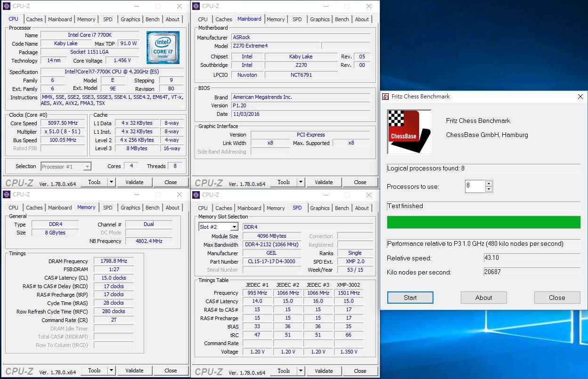Click Close button in the Processor window
Image resolution: width=588 pixels, height=379 pixels.
[171, 182]
